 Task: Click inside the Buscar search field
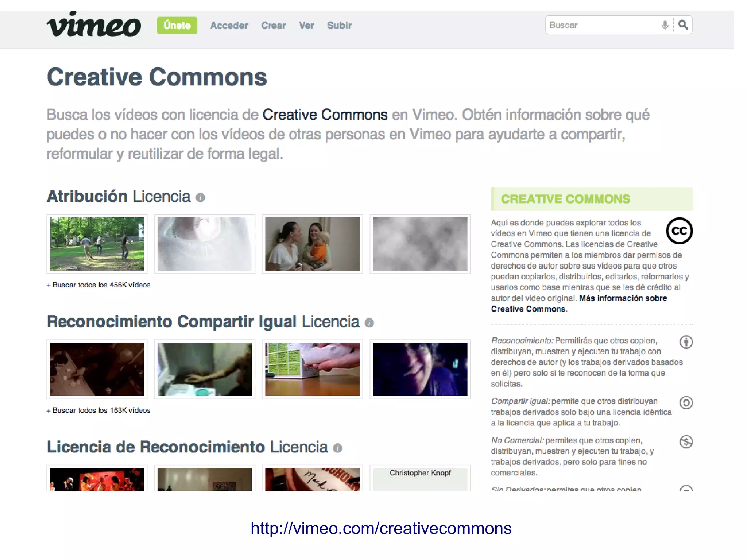click(602, 25)
